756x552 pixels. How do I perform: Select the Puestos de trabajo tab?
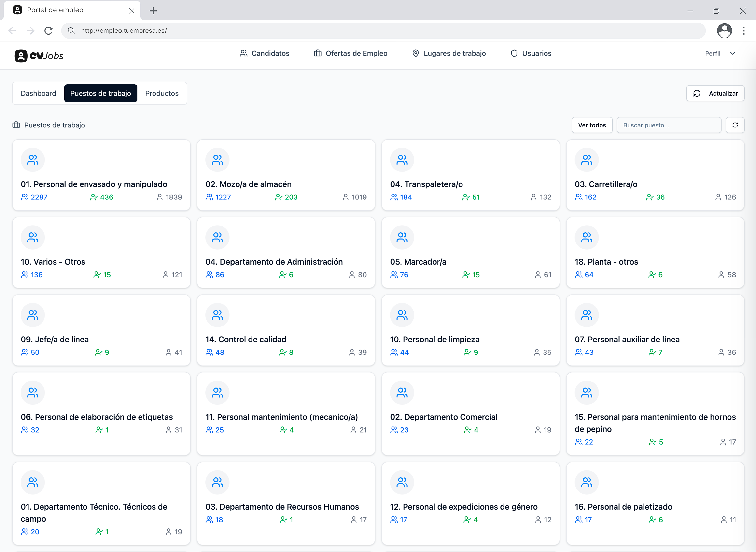pos(101,93)
